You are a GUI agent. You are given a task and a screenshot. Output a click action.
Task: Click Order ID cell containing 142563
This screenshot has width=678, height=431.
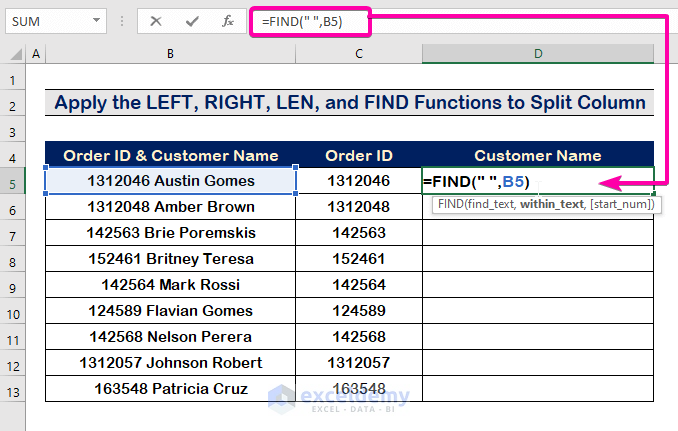359,233
